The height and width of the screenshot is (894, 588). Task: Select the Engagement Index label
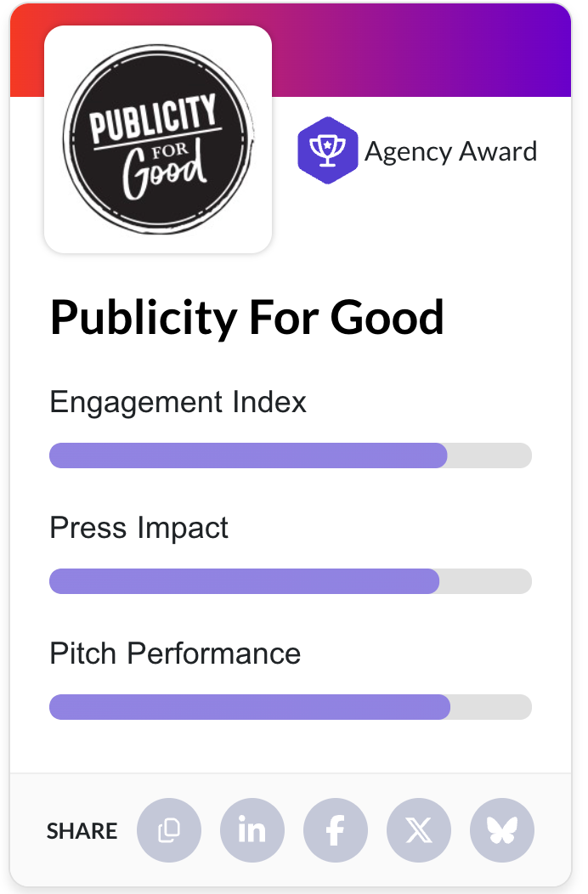point(178,402)
